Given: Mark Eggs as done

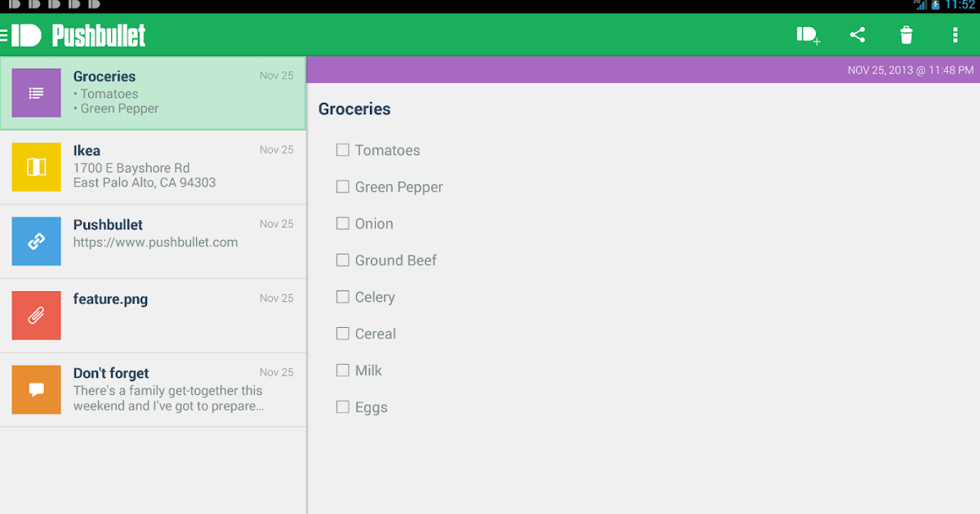Looking at the screenshot, I should pyautogui.click(x=343, y=407).
